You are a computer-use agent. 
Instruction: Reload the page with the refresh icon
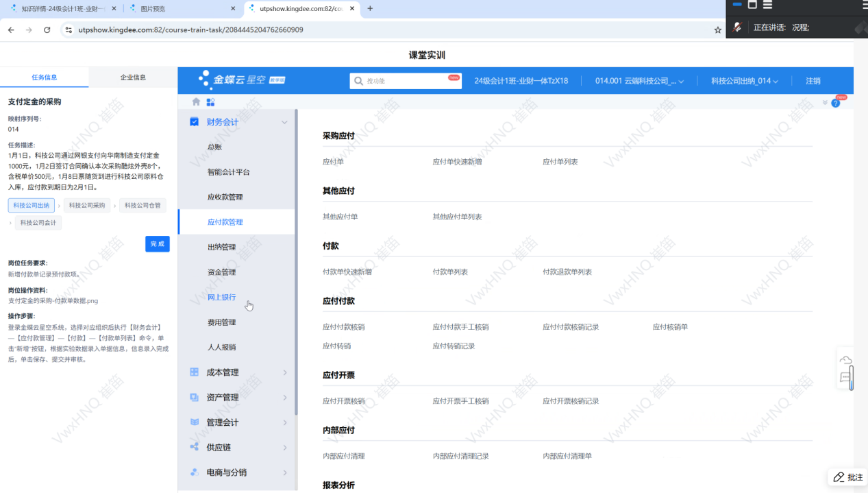47,30
